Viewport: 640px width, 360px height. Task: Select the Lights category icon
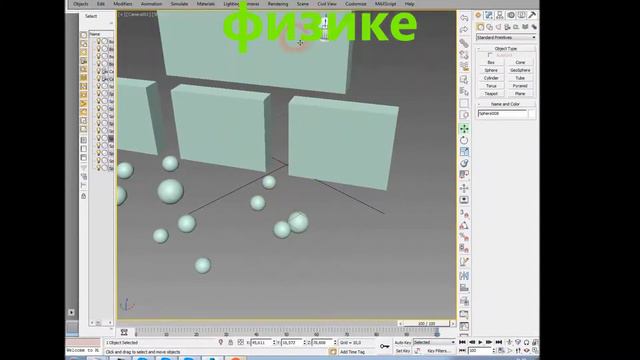pos(498,27)
